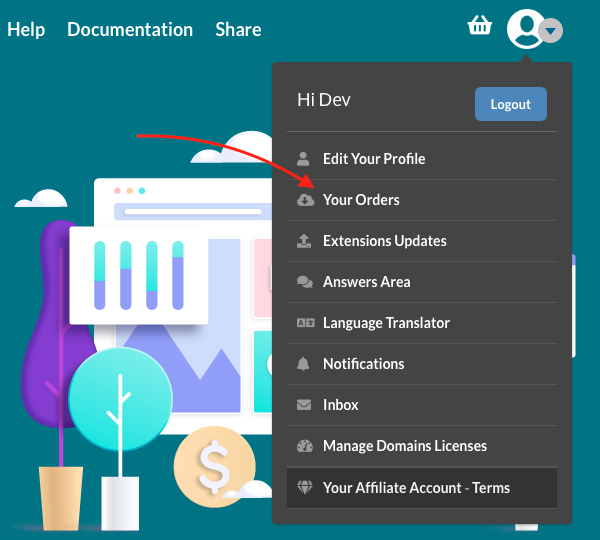Select Your Orders menu entry
Screen dimensions: 600x540
pyautogui.click(x=360, y=200)
